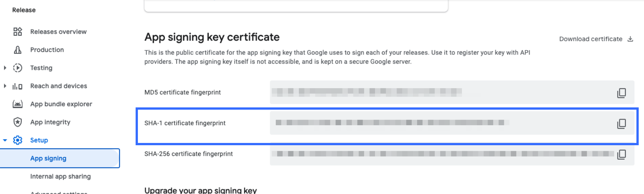Collapse the Setup section arrow
The image size is (644, 194).
pos(5,140)
